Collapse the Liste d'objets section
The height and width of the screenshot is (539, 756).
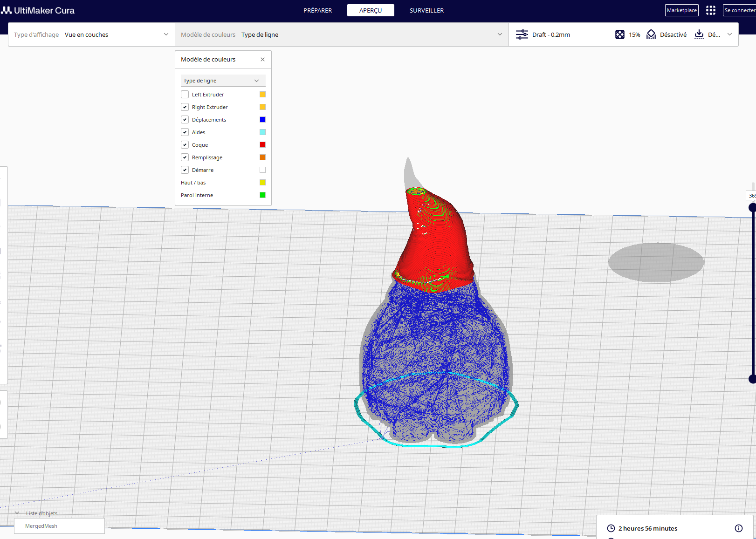click(17, 513)
